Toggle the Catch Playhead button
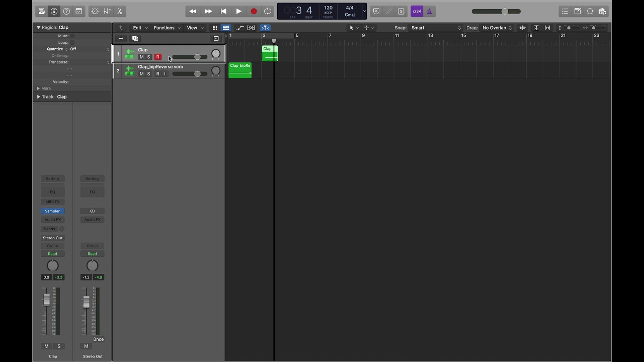The width and height of the screenshot is (644, 362). [x=265, y=28]
